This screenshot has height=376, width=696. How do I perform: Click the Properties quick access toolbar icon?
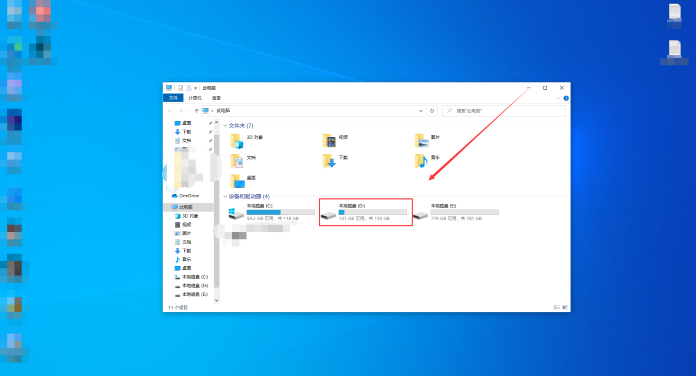point(181,88)
